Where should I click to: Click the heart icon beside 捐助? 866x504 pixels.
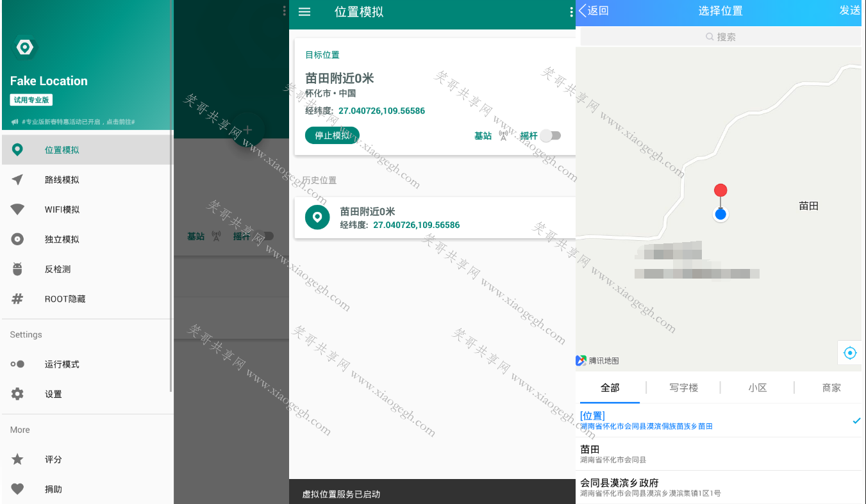point(17,489)
